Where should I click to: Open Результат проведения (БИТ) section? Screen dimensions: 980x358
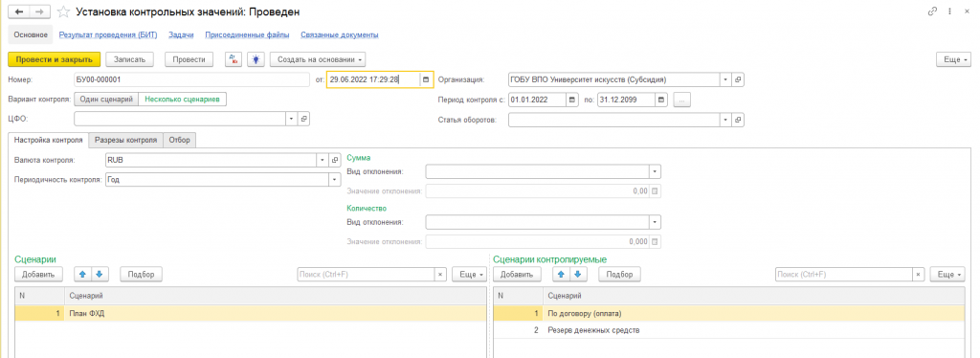pos(108,35)
